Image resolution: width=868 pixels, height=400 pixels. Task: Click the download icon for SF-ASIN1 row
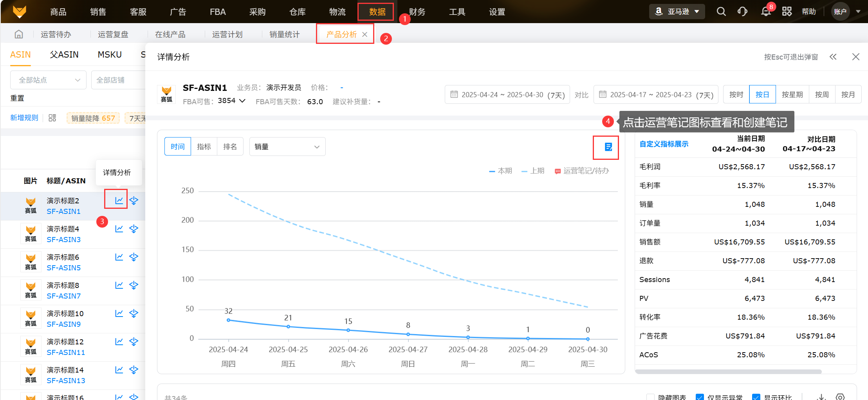point(134,201)
